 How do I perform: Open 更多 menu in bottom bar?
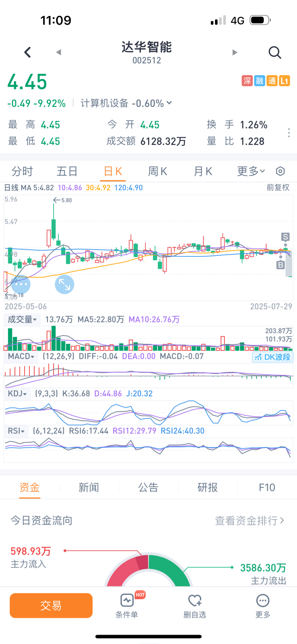click(x=263, y=606)
